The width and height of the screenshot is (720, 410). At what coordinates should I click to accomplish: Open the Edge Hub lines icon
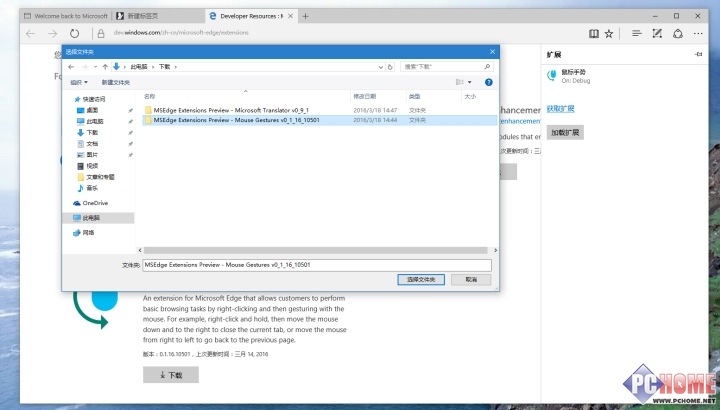click(636, 33)
